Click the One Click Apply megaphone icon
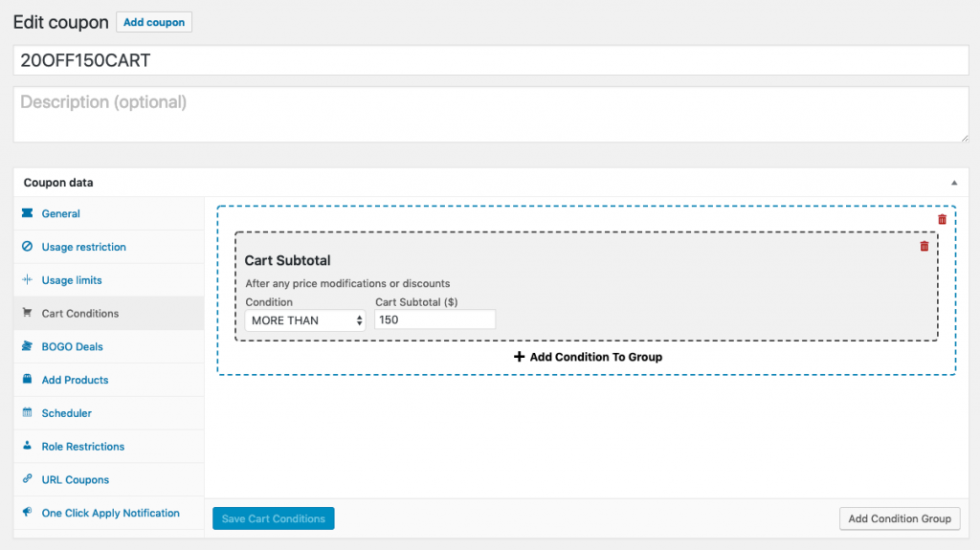Screen dimensions: 980x550 click(x=27, y=513)
